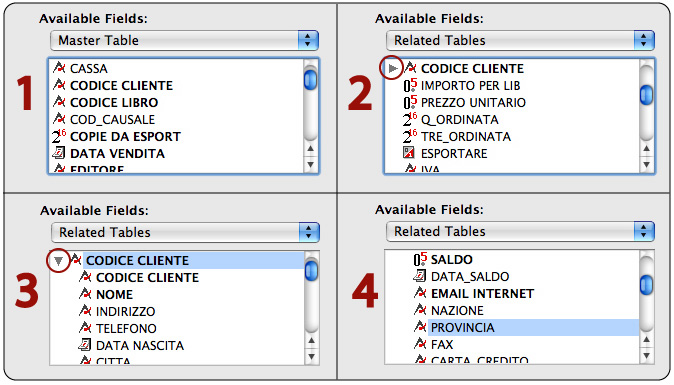Open Related Tables popup above the SALDO list

(520, 232)
